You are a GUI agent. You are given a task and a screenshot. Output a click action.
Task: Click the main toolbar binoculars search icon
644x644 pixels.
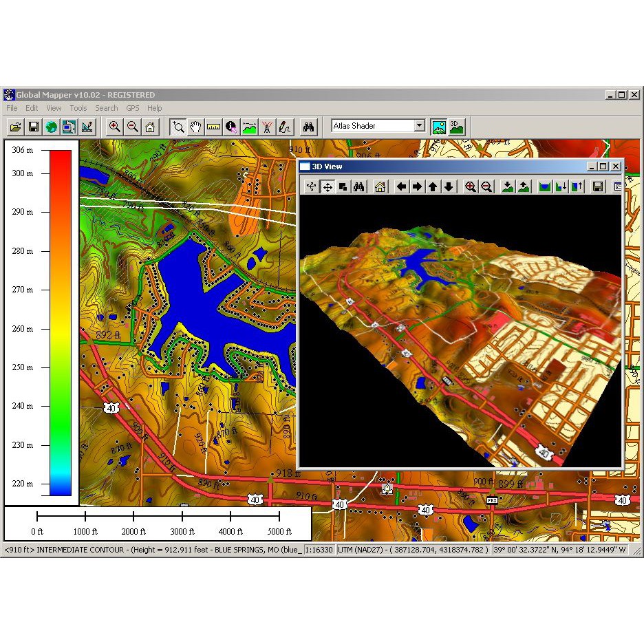tap(309, 127)
